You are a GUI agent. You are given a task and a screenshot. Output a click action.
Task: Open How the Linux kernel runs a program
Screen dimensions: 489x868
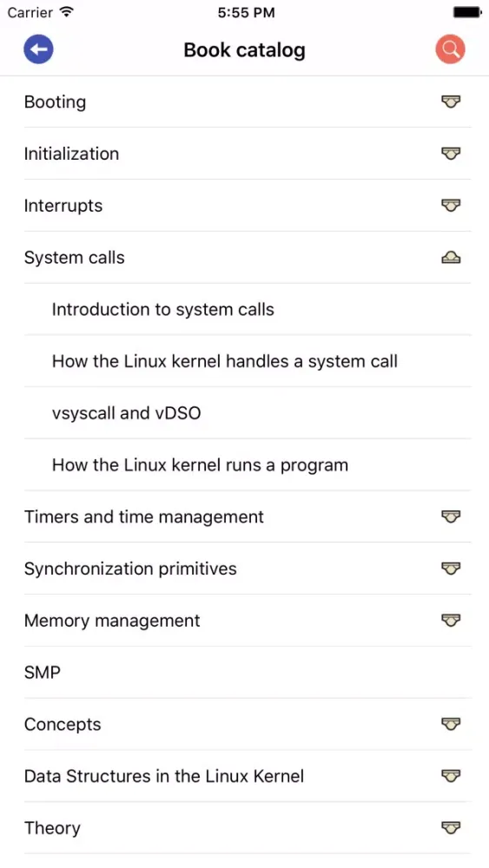click(x=200, y=465)
